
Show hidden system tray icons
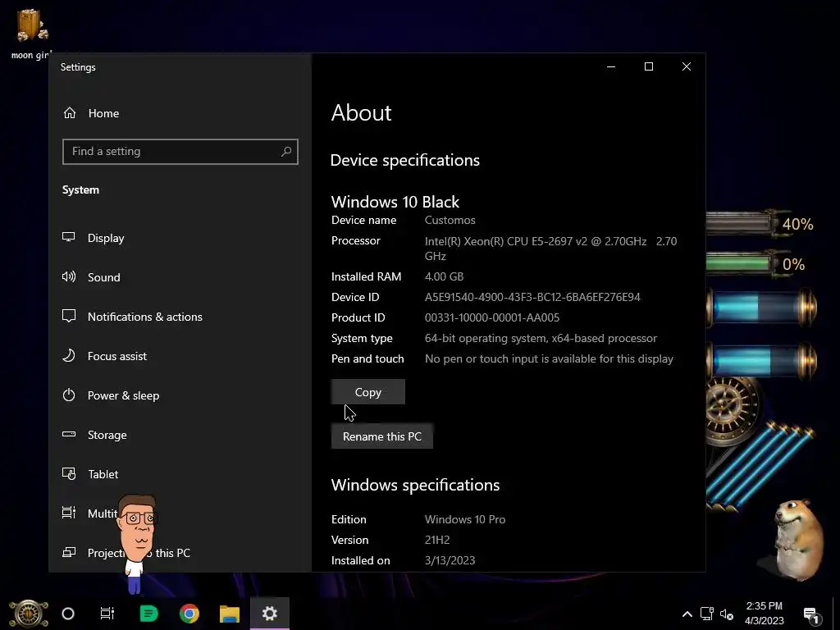[x=687, y=614]
